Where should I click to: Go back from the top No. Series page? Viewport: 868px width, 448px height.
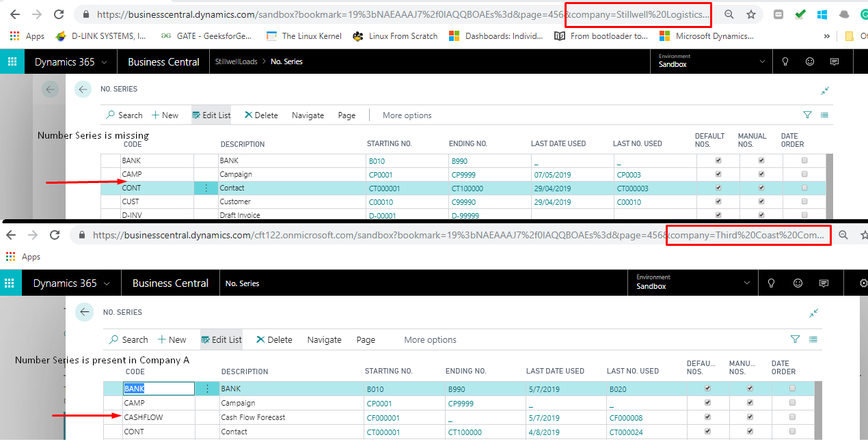pos(83,89)
